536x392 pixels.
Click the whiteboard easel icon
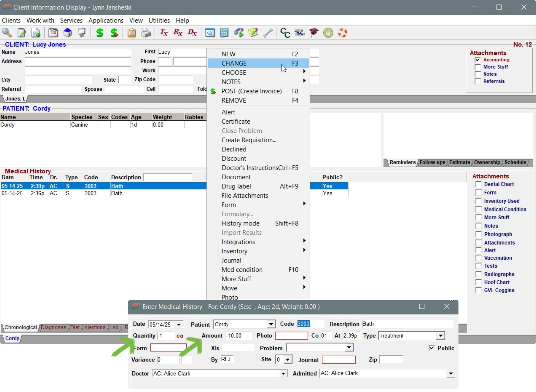82,33
